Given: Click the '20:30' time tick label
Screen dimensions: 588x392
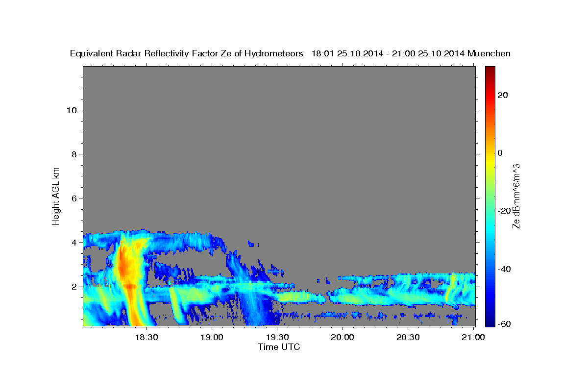Looking at the screenshot, I should (408, 337).
